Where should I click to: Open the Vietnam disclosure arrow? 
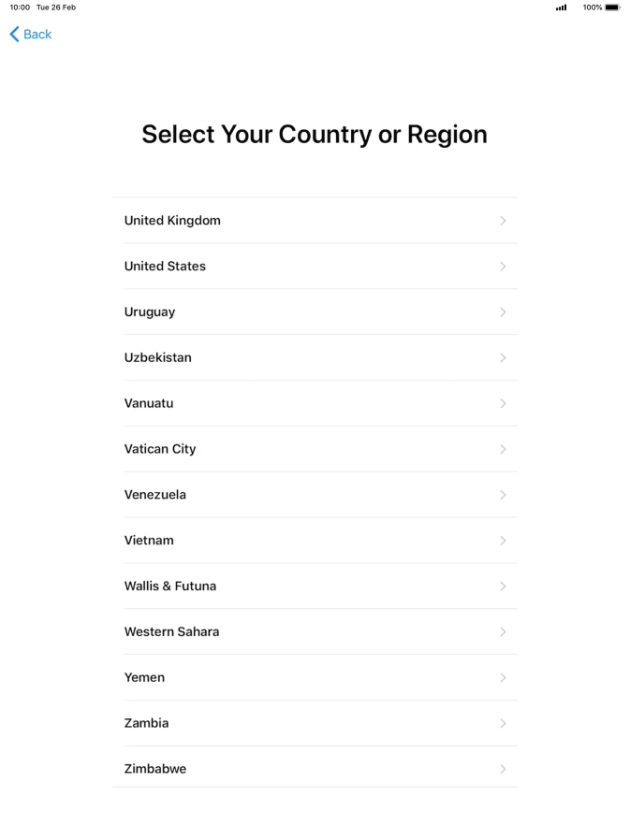pos(504,540)
